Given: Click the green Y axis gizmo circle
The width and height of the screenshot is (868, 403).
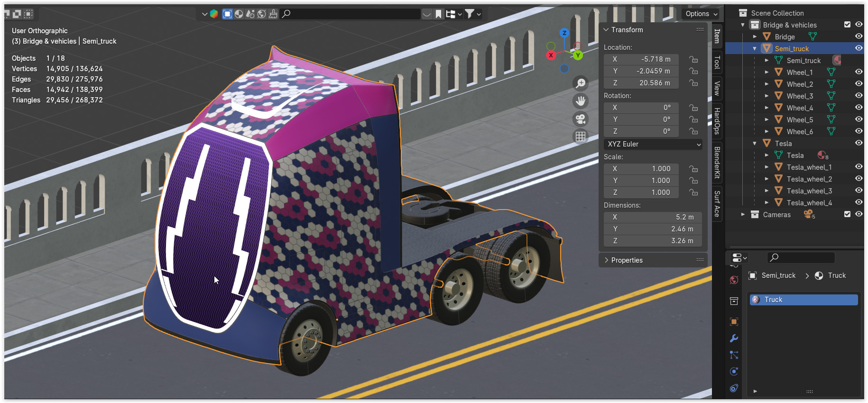Looking at the screenshot, I should coord(578,55).
